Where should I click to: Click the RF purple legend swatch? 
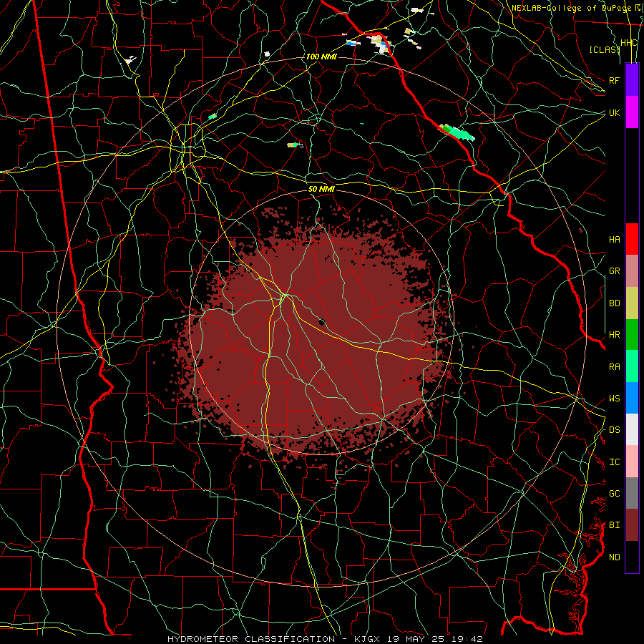632,80
